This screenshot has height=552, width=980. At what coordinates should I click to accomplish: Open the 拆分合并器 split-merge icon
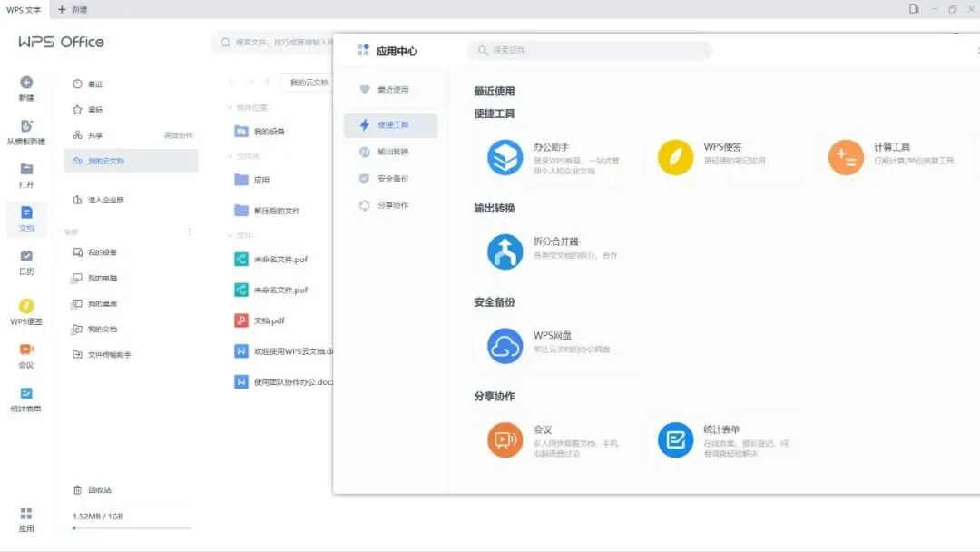(505, 251)
